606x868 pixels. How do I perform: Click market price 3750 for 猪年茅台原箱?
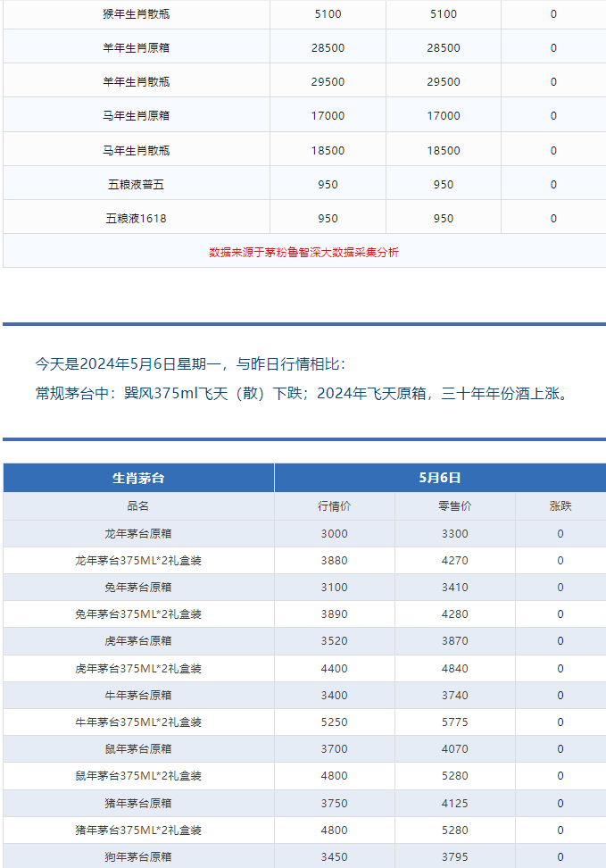[335, 803]
